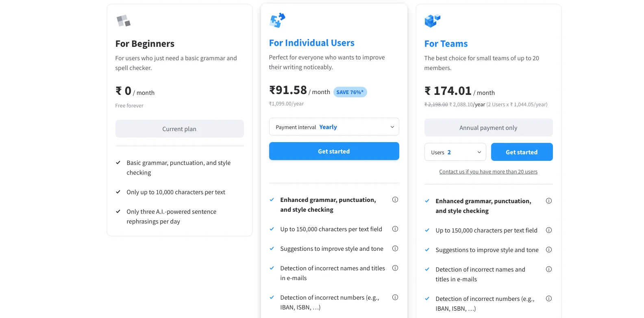Click Get started under For Individual Users
Screen dimensions: 644x318
coord(334,151)
